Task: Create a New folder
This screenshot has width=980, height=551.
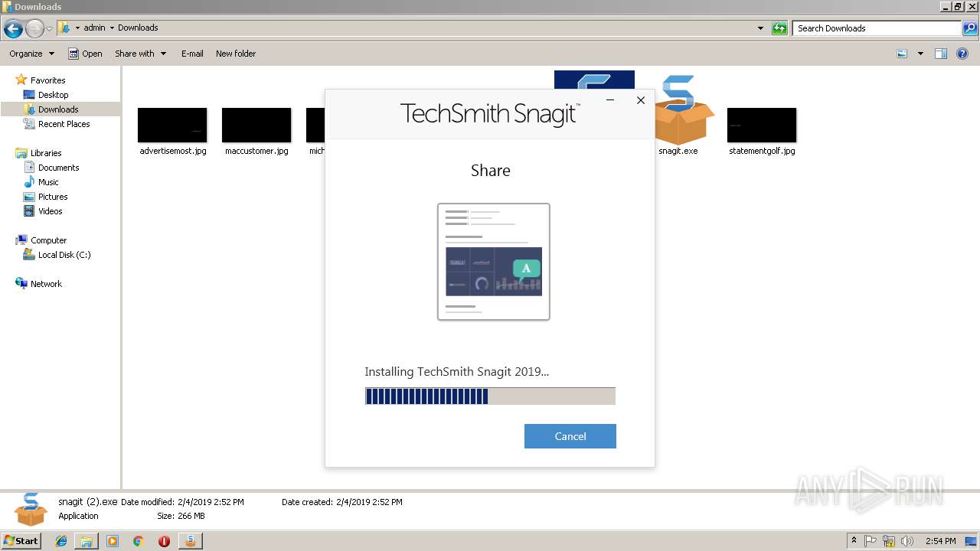Action: pyautogui.click(x=236, y=54)
